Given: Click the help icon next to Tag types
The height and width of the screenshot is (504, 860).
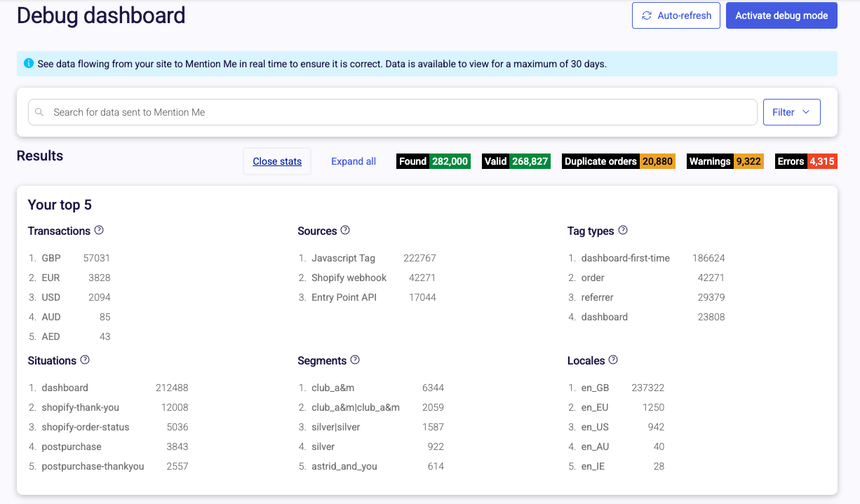Looking at the screenshot, I should [x=623, y=231].
